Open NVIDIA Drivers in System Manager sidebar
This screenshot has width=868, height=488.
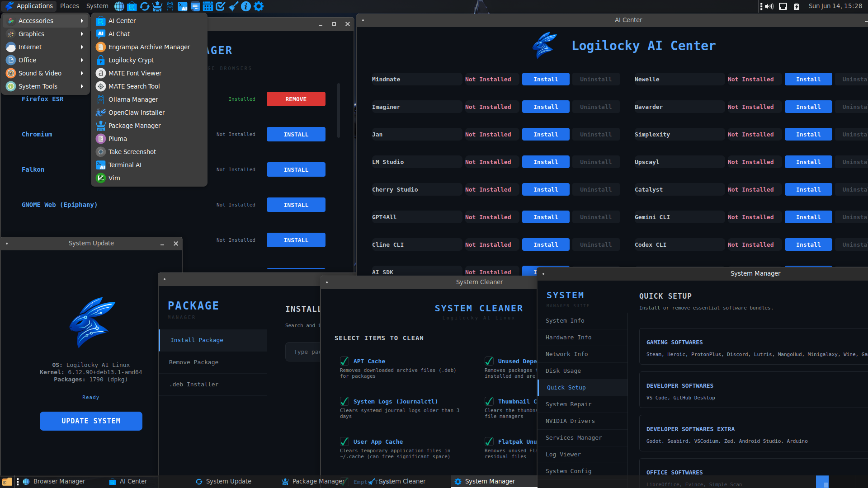[x=582, y=421]
